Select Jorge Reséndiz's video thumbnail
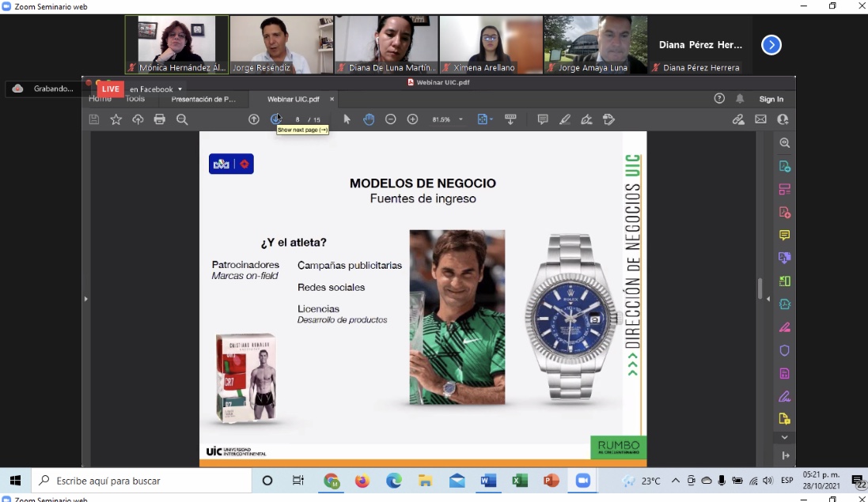 (281, 44)
